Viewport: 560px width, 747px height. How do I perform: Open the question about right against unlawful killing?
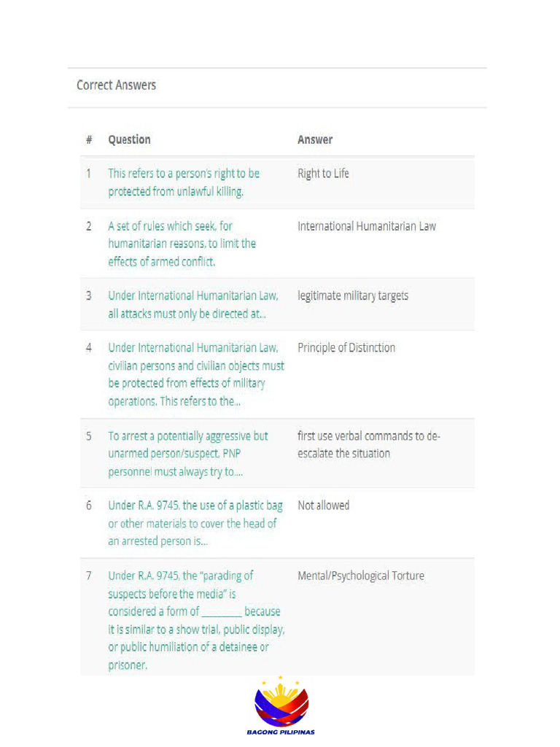184,182
